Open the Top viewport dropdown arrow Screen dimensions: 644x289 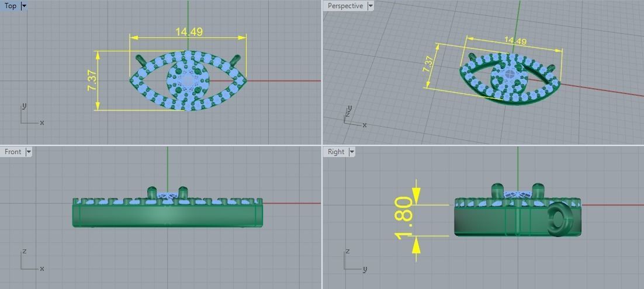point(23,6)
